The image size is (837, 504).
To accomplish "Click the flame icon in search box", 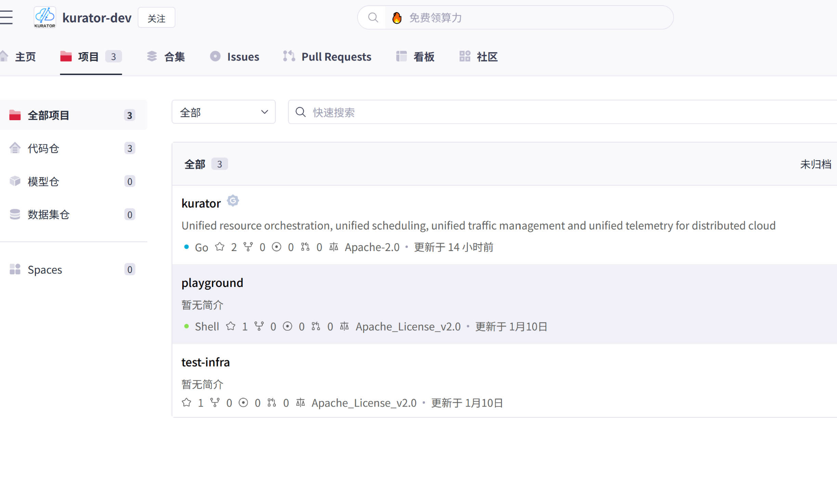I will [397, 18].
